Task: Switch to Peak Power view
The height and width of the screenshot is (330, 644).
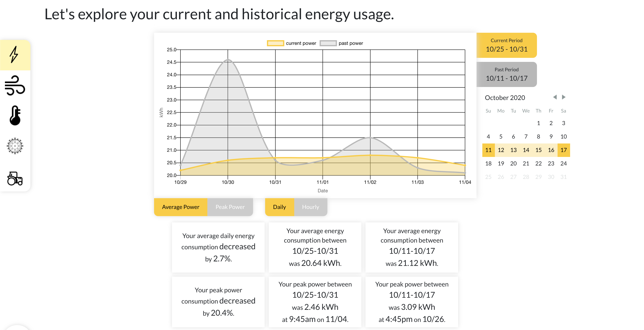Action: pos(230,207)
